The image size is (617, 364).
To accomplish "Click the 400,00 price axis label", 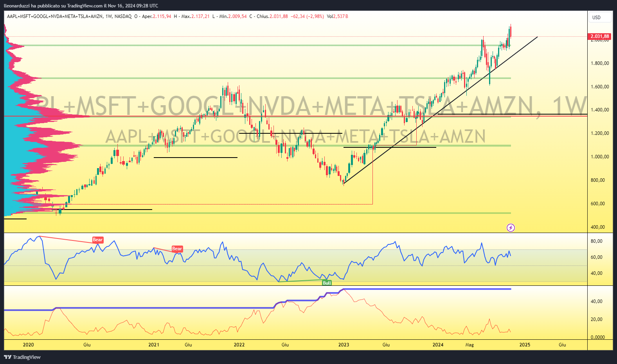I will pos(598,227).
